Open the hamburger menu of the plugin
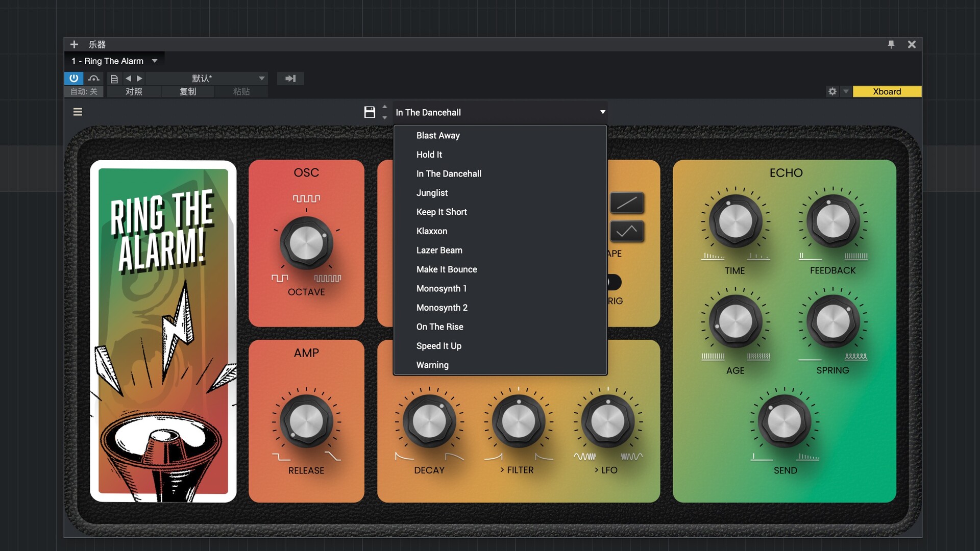 click(x=78, y=112)
